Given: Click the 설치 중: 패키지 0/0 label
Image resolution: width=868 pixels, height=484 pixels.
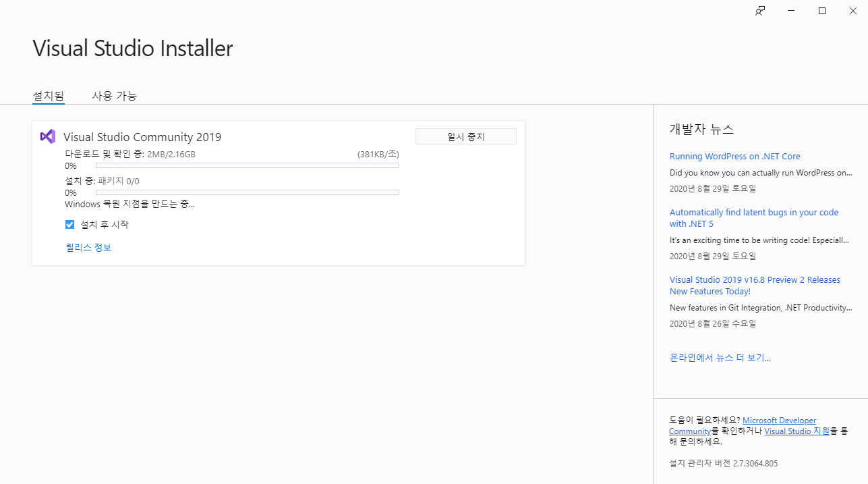Looking at the screenshot, I should tap(102, 181).
